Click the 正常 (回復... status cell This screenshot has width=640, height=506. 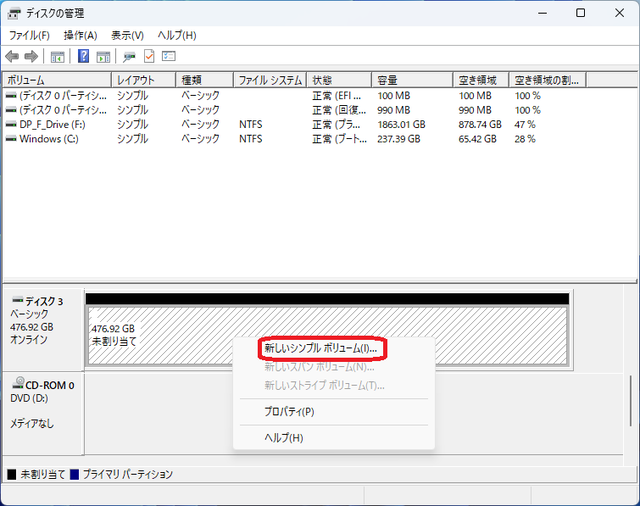point(339,110)
